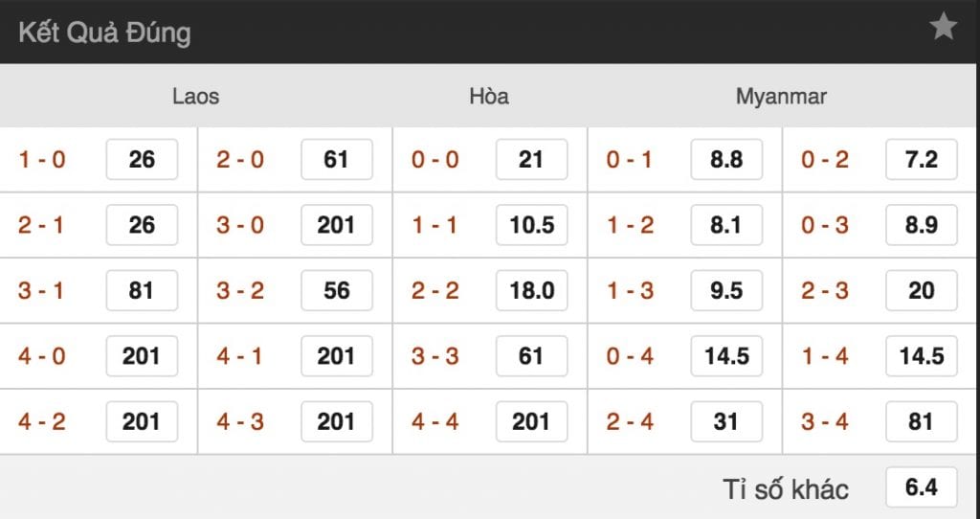Click odds 10.5 for 1 - 1 draw
Image resolution: width=980 pixels, height=519 pixels.
pyautogui.click(x=531, y=225)
